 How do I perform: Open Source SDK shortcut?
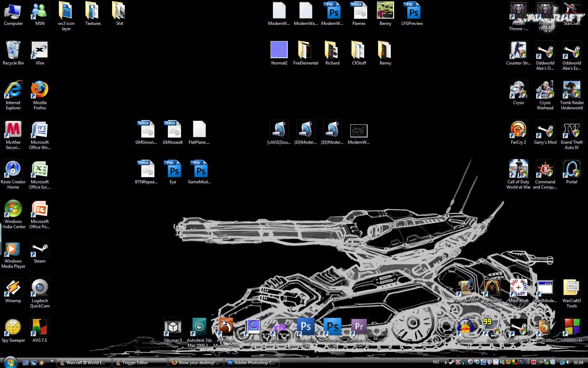[519, 330]
